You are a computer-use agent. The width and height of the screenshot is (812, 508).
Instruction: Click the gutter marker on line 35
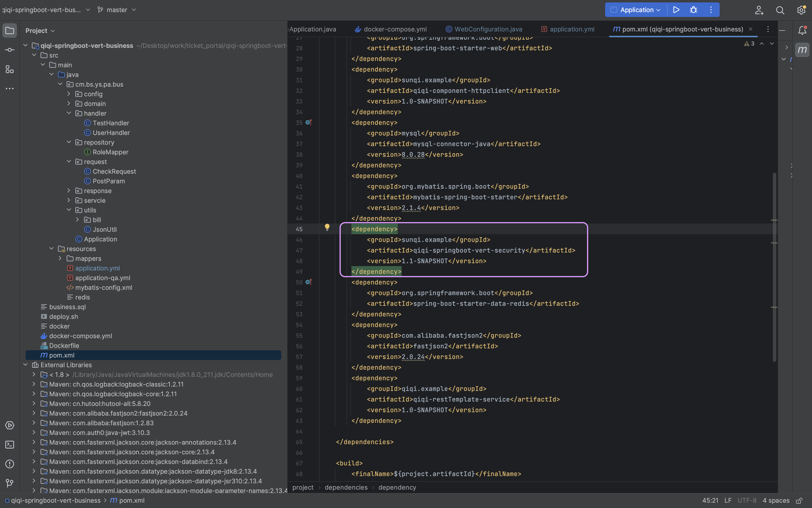pyautogui.click(x=308, y=123)
